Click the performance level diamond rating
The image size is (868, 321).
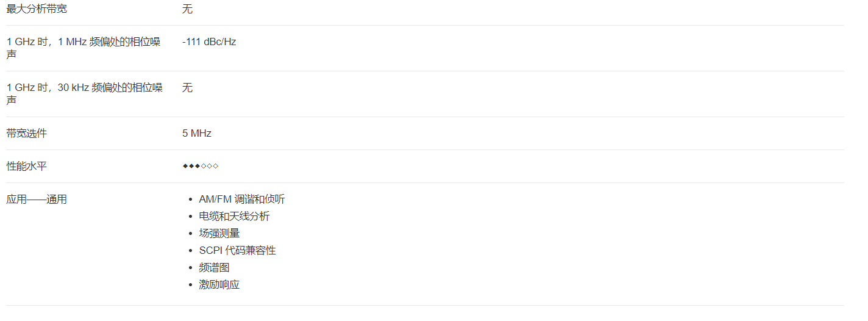(201, 166)
